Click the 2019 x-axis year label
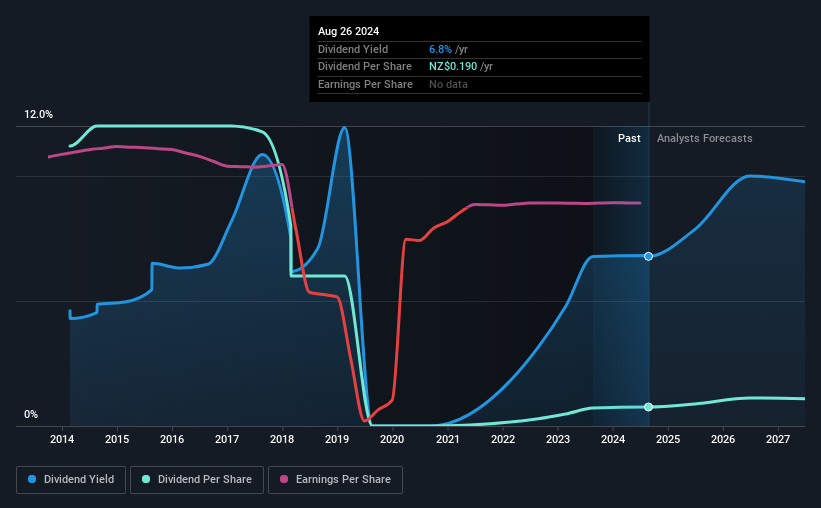This screenshot has height=508, width=821. click(337, 439)
